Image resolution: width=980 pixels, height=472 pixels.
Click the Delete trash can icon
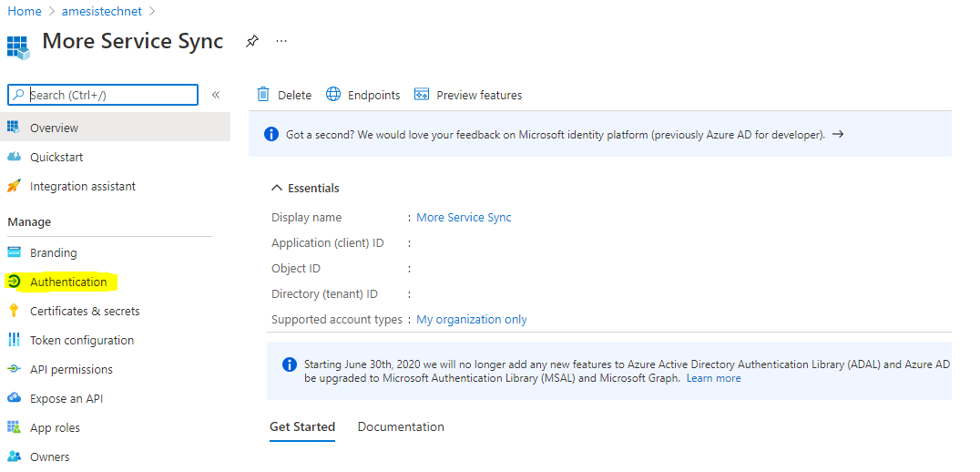(x=263, y=95)
